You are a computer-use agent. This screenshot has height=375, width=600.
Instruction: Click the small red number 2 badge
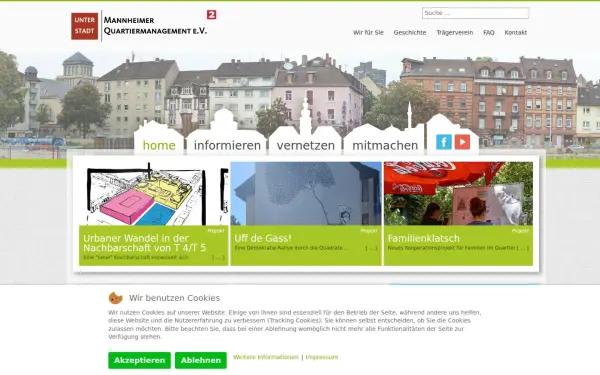(212, 15)
